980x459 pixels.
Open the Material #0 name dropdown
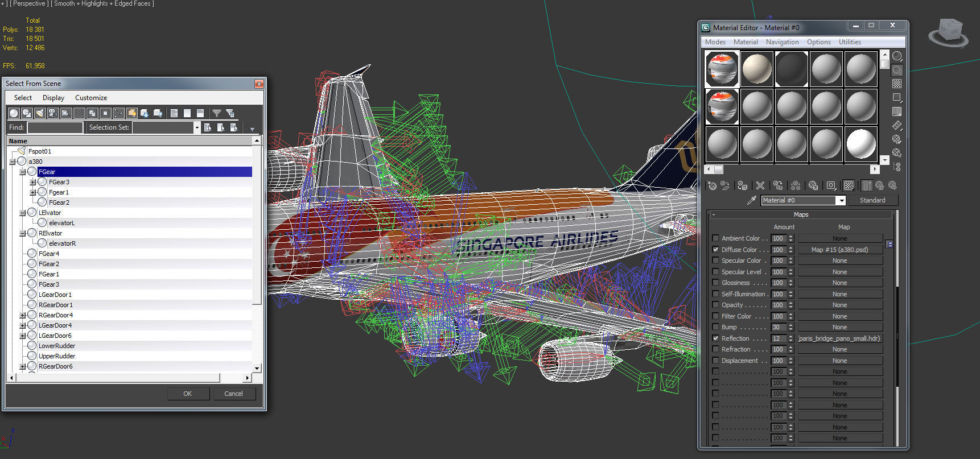841,200
